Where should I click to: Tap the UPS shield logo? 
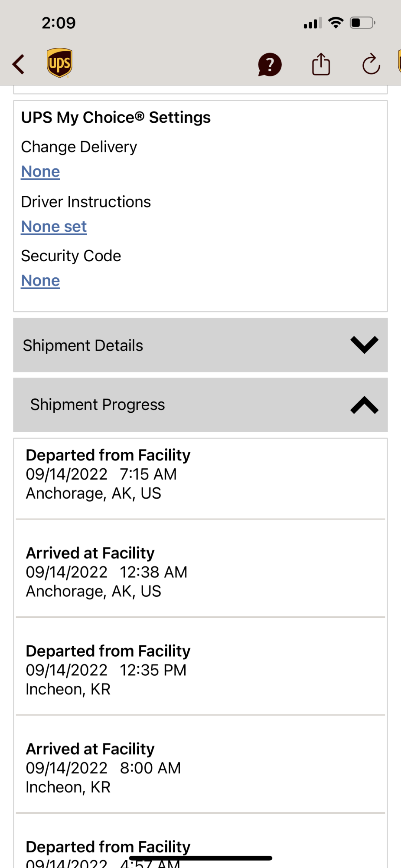click(x=59, y=63)
